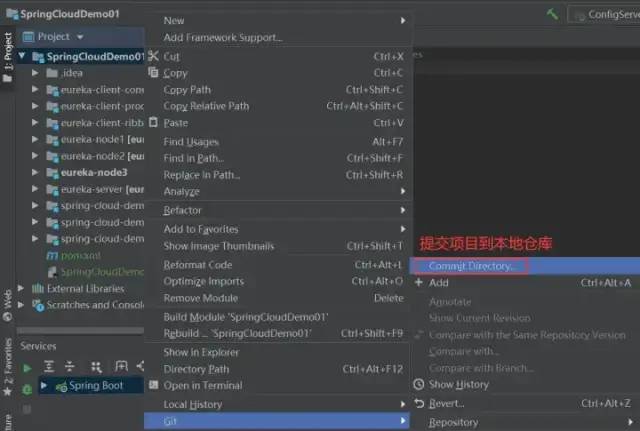This screenshot has height=431, width=640.
Task: Select Find Usages menu item
Action: click(279, 142)
